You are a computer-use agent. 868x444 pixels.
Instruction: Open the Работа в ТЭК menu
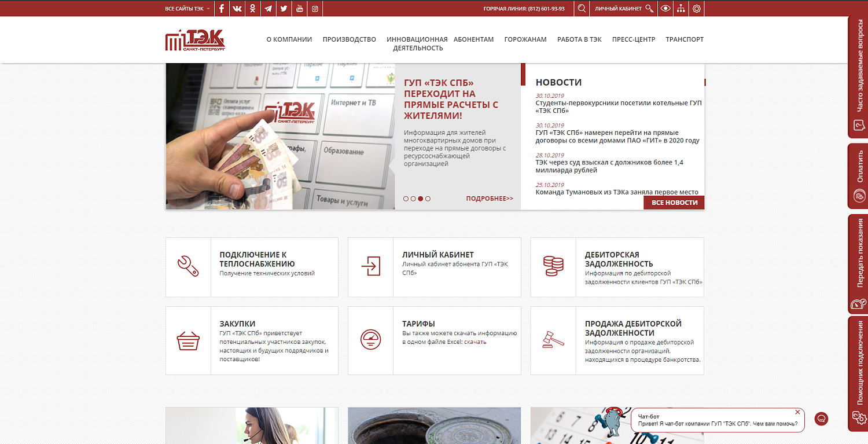579,39
